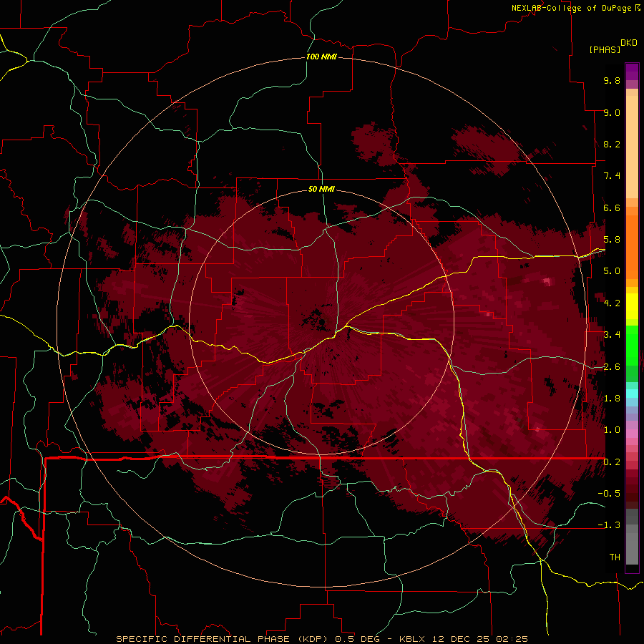Click the 2.6 value on the color scale
644x644 pixels.
pos(612,367)
